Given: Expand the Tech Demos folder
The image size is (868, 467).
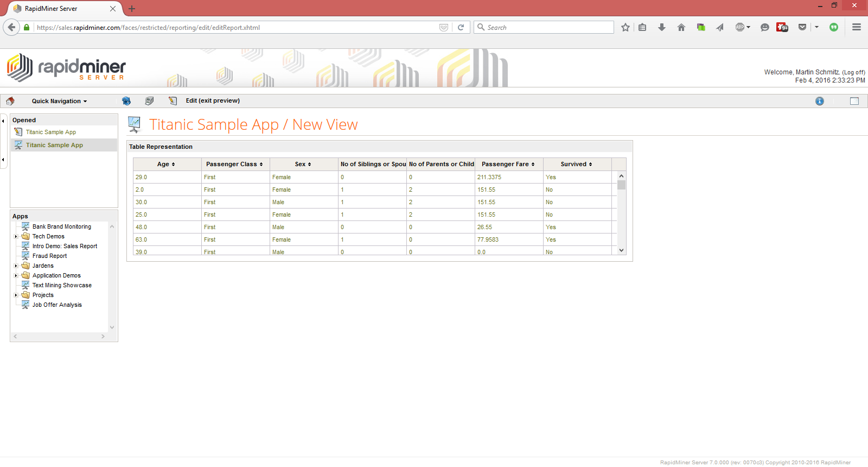Looking at the screenshot, I should pos(16,237).
